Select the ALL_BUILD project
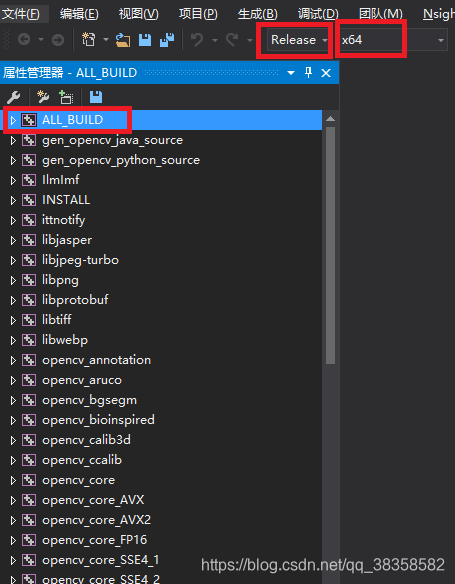 coord(73,120)
